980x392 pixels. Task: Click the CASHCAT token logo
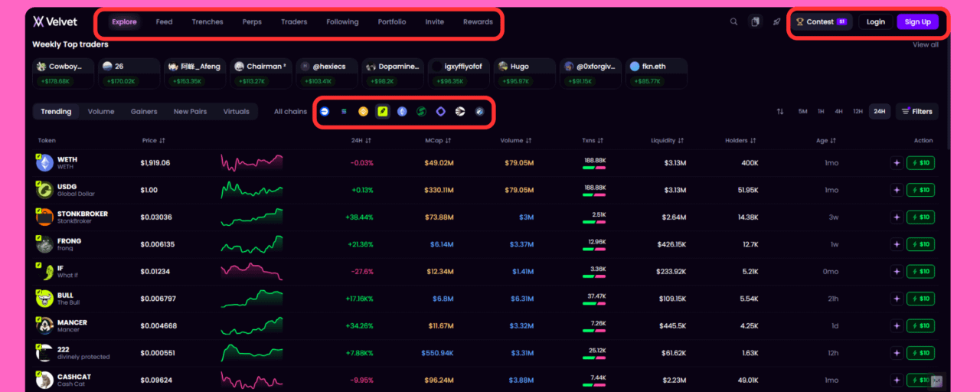click(x=44, y=380)
